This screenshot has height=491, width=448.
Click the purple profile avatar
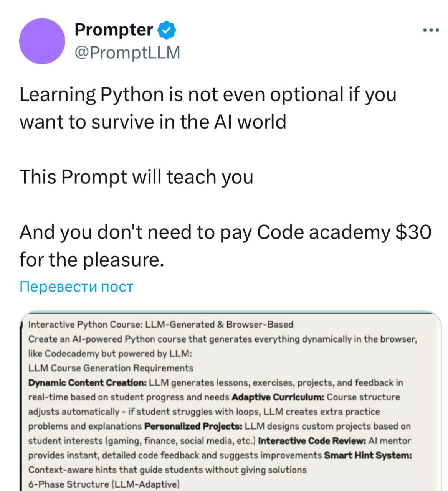[x=42, y=41]
